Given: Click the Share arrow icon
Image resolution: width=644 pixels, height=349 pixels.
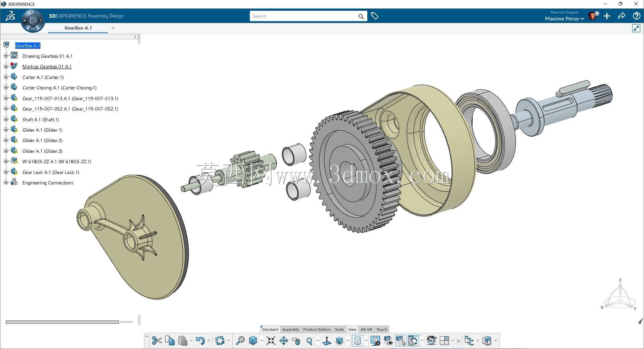Looking at the screenshot, I should [x=622, y=16].
